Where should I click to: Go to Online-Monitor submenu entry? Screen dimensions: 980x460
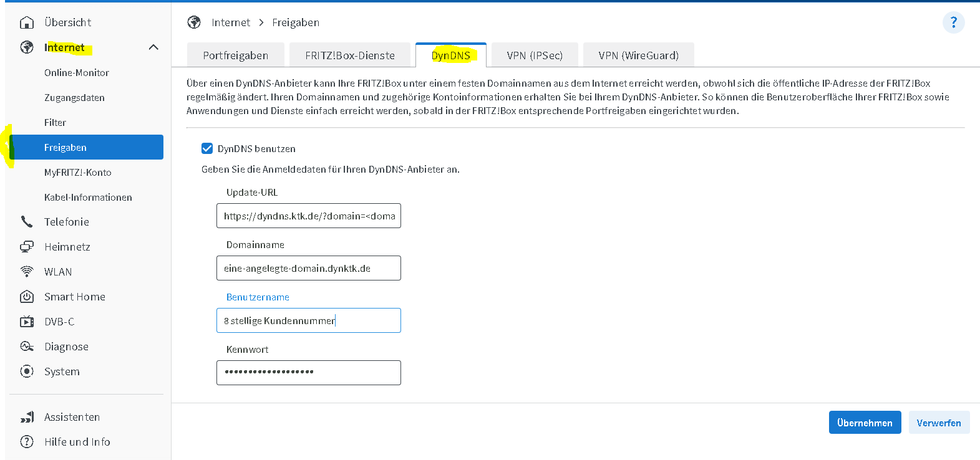click(x=77, y=73)
